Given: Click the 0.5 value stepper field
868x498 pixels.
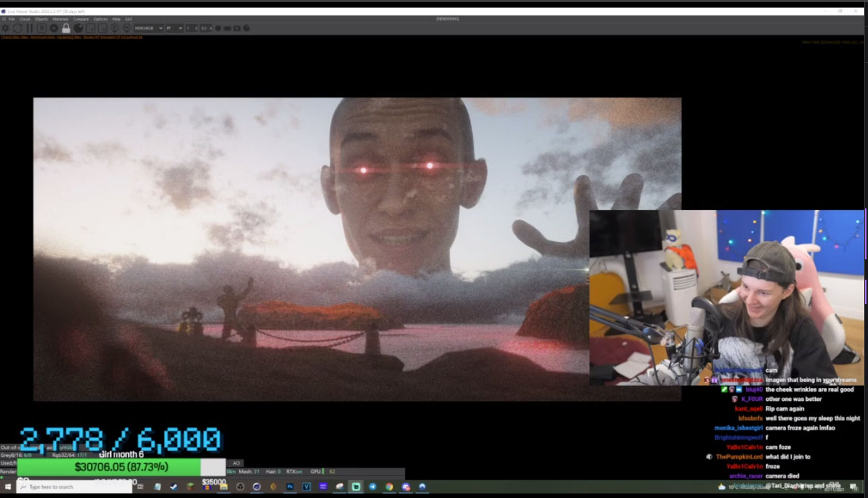Looking at the screenshot, I should (206, 28).
